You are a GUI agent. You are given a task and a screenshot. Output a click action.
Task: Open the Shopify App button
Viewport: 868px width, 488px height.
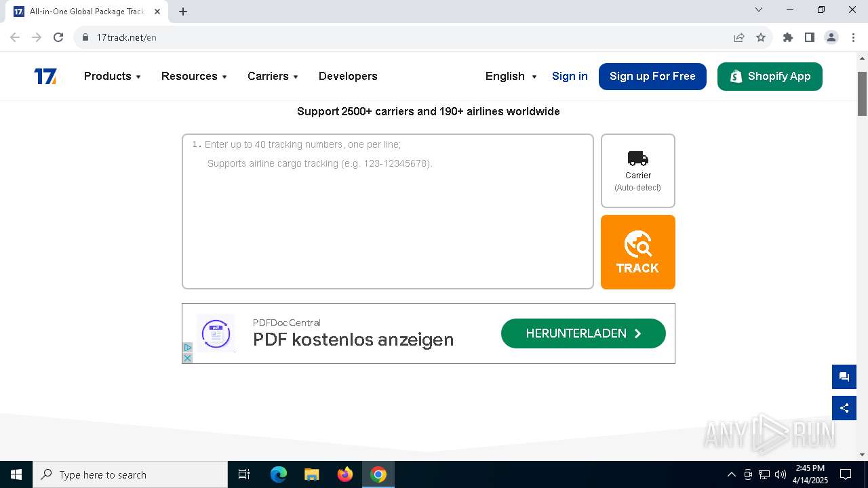coord(770,77)
